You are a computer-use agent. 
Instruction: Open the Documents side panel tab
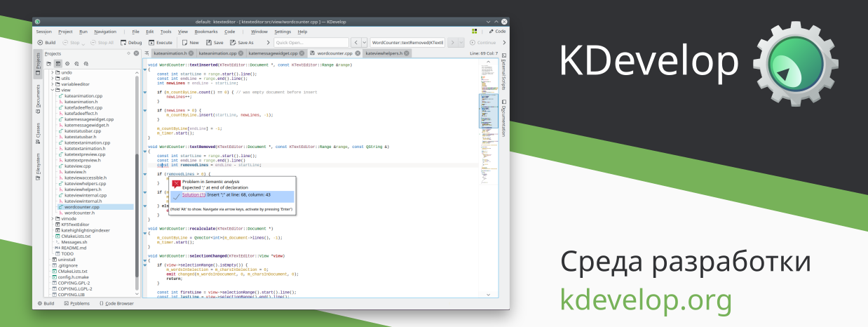click(38, 98)
